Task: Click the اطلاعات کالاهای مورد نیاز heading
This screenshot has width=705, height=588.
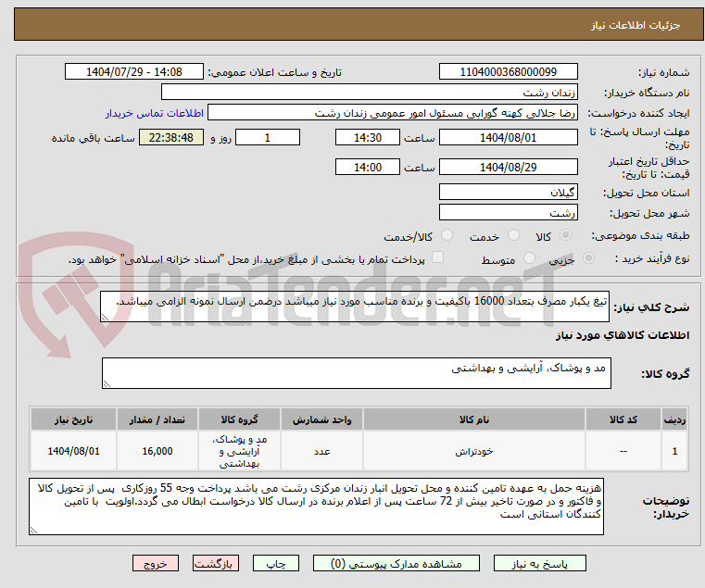Action: (x=623, y=335)
